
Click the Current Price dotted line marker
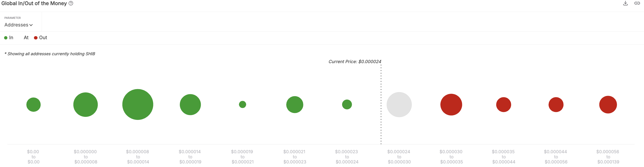click(381, 104)
